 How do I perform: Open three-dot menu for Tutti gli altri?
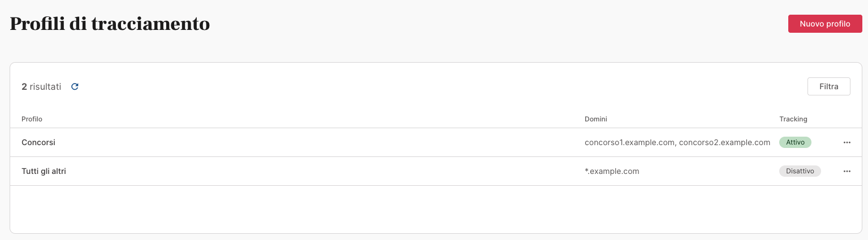pyautogui.click(x=847, y=171)
